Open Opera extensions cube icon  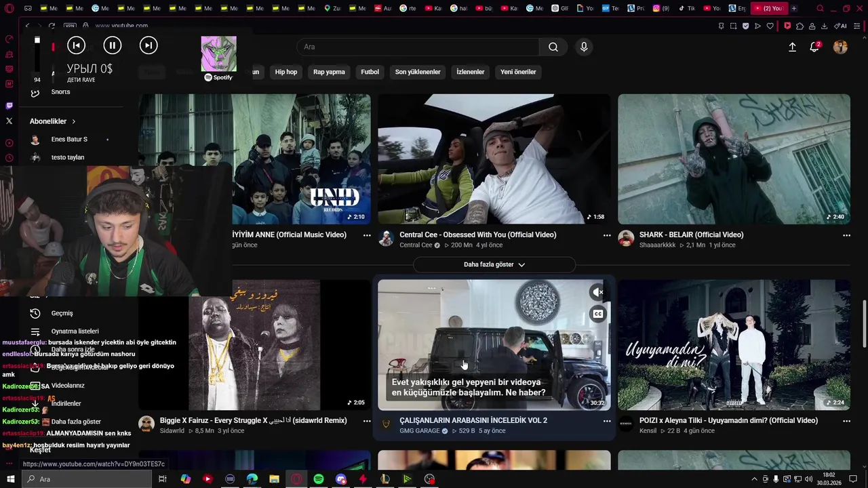coord(800,26)
